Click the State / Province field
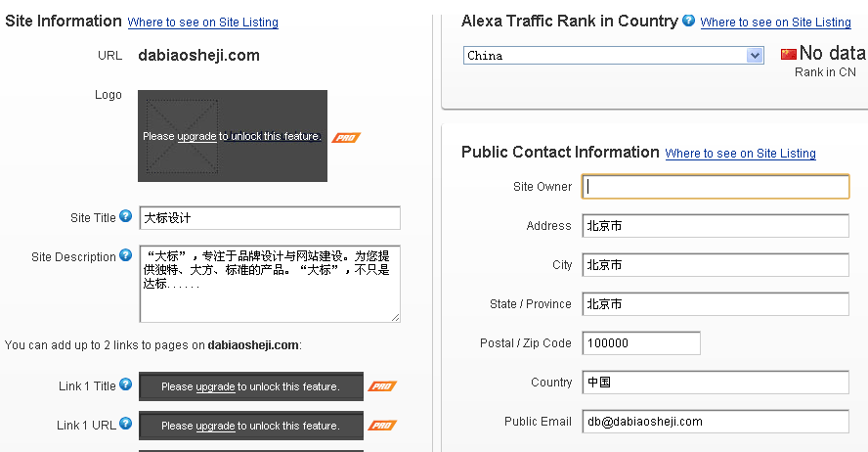Image resolution: width=868 pixels, height=452 pixels. (x=716, y=304)
